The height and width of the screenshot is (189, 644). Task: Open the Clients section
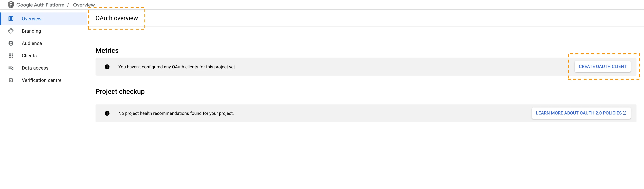click(29, 55)
